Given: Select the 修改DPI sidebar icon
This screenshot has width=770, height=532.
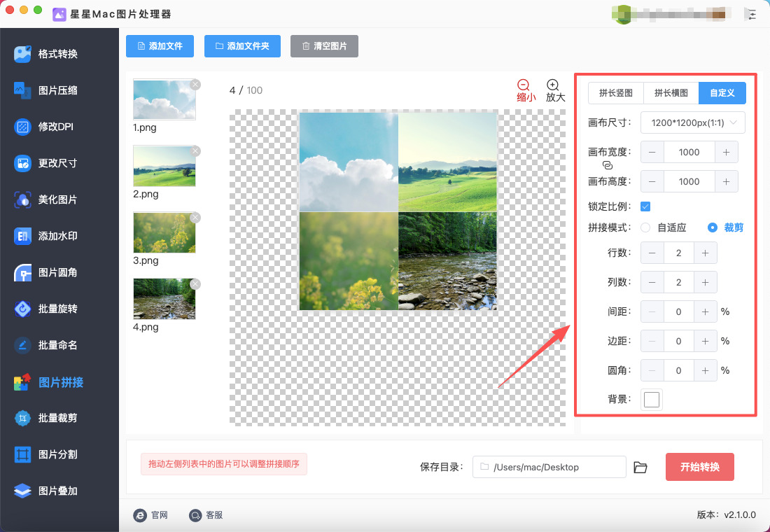Looking at the screenshot, I should [x=22, y=127].
